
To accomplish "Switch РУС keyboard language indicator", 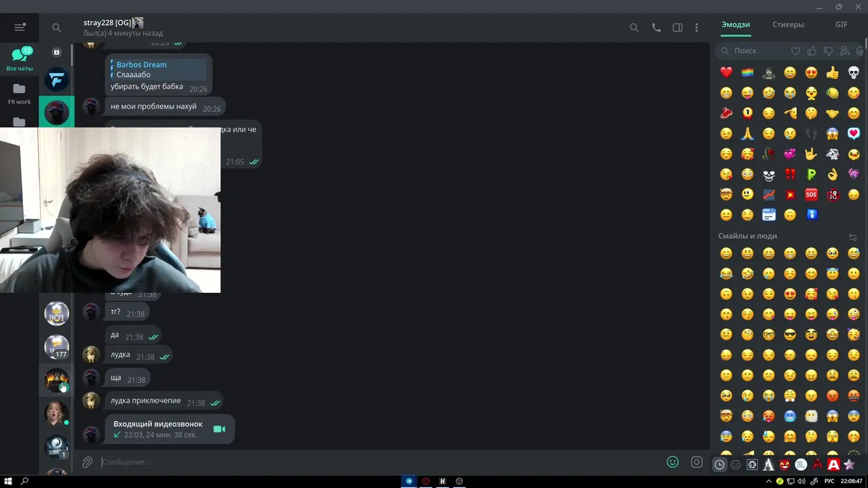I will [829, 481].
